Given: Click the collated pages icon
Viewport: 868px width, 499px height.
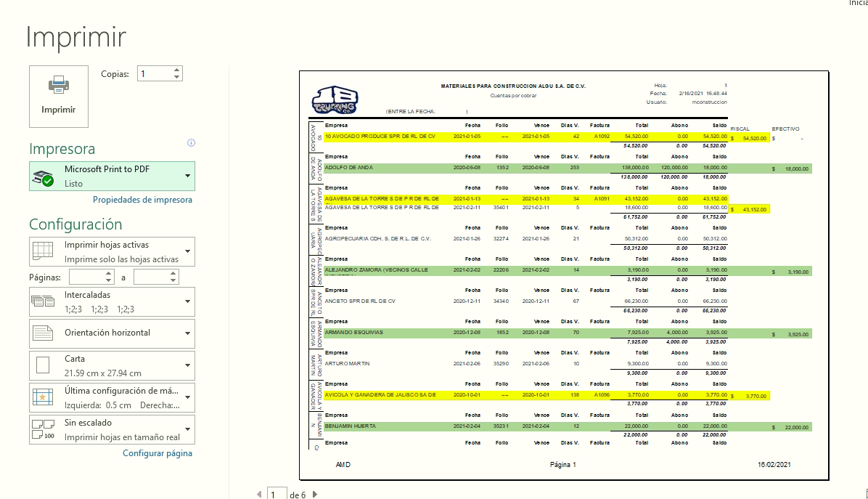Looking at the screenshot, I should [x=43, y=301].
